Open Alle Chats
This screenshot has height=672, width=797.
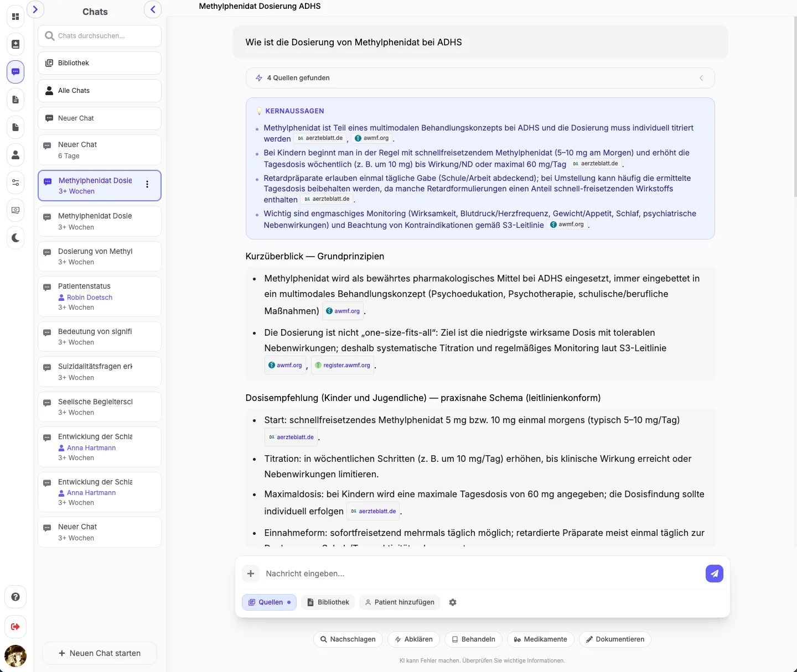[x=100, y=91]
